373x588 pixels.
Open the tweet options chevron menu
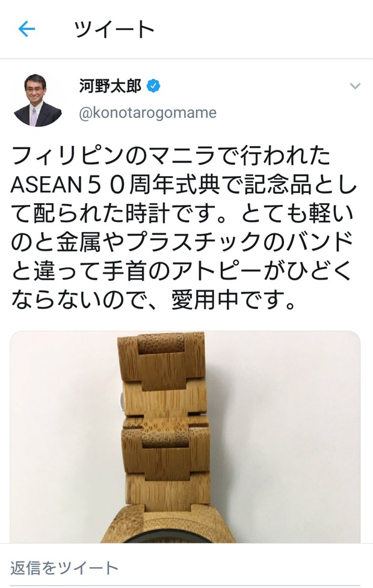point(355,86)
